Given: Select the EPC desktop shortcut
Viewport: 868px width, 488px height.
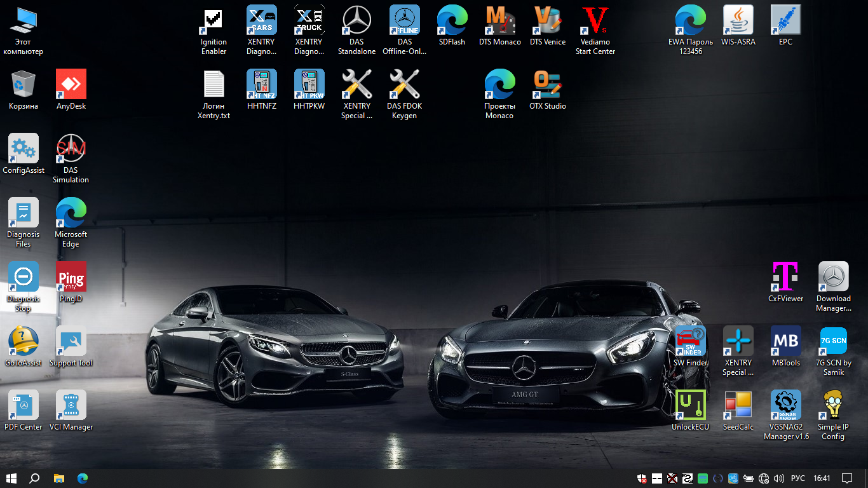Looking at the screenshot, I should [x=785, y=21].
